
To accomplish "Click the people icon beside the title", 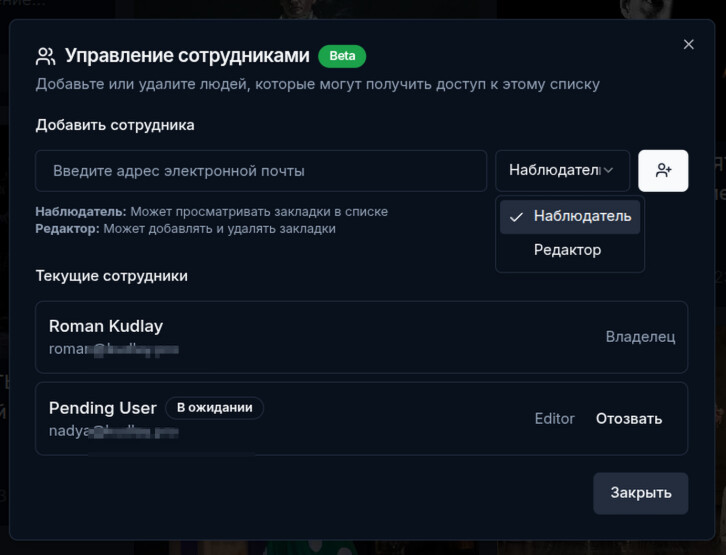I will click(x=45, y=56).
